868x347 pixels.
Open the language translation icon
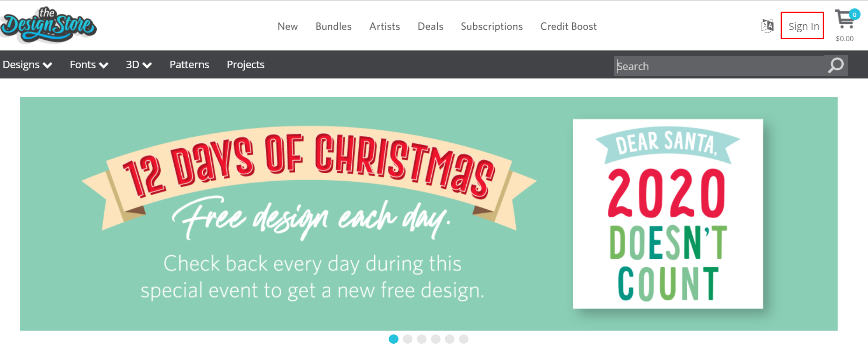[x=767, y=26]
